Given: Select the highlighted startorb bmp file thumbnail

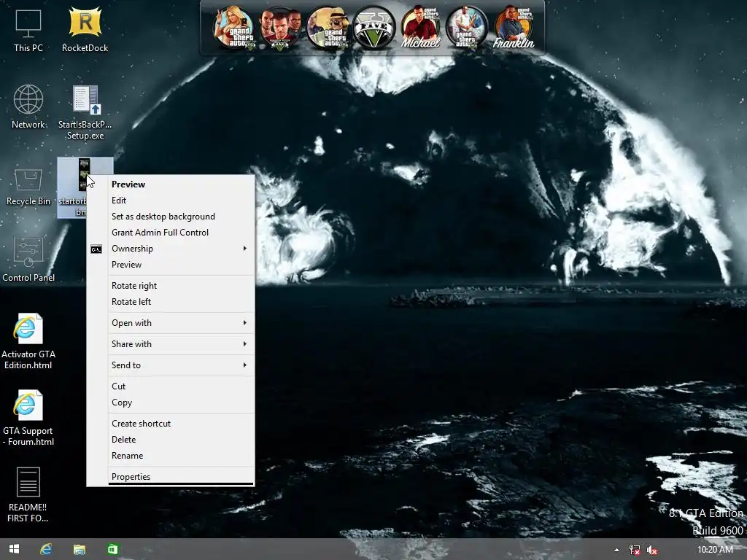Looking at the screenshot, I should click(84, 174).
